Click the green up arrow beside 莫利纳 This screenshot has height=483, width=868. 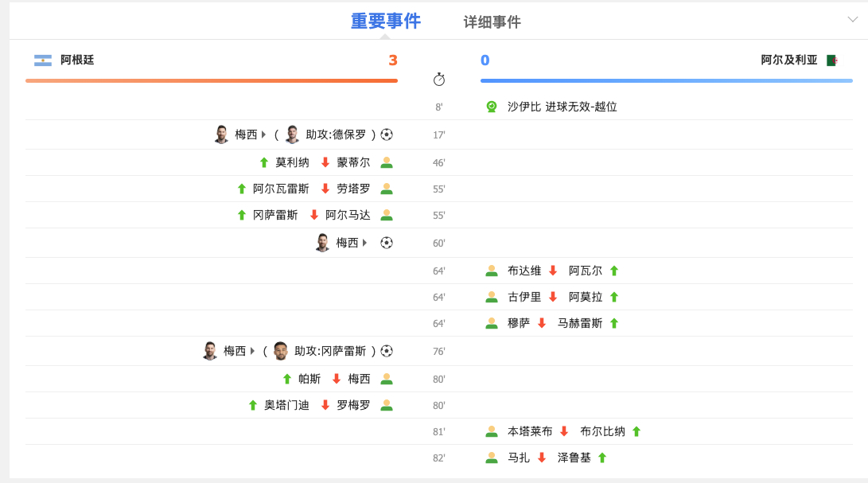[x=264, y=162]
